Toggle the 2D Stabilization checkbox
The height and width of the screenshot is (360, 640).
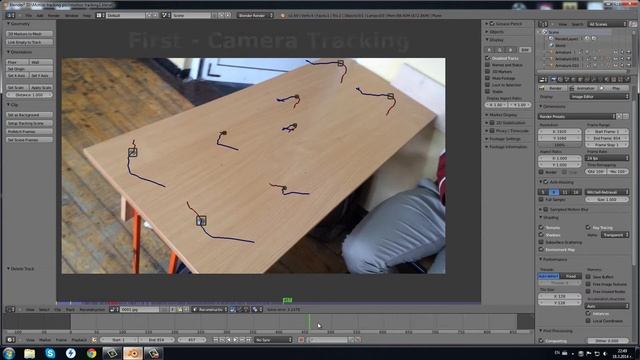tap(492, 122)
